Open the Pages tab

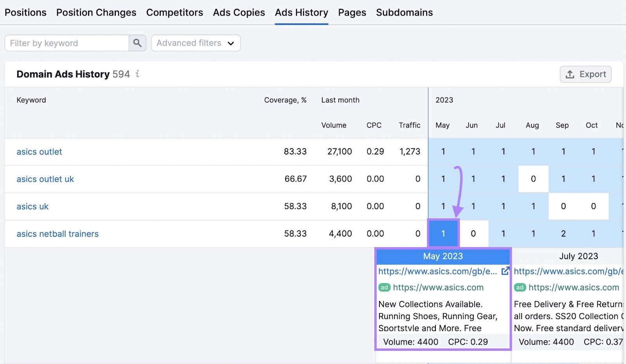click(351, 12)
